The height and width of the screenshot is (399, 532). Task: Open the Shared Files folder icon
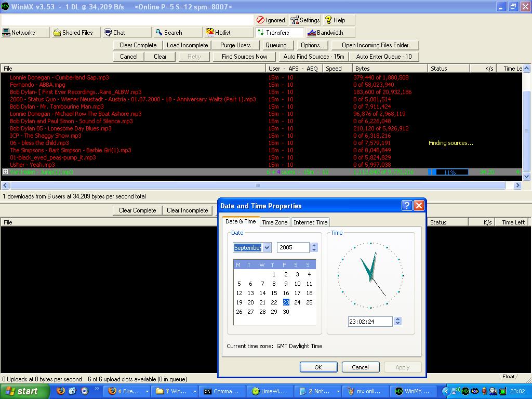57,33
